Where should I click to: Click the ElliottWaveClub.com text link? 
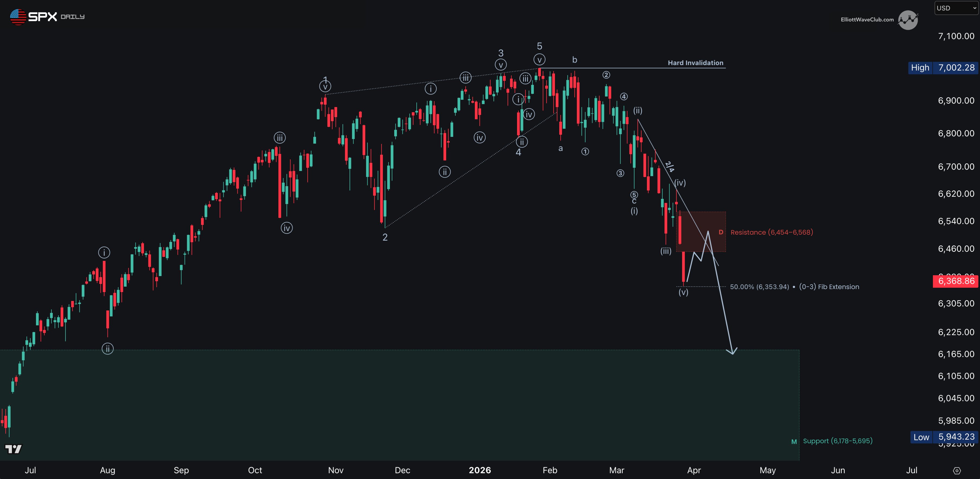(867, 20)
